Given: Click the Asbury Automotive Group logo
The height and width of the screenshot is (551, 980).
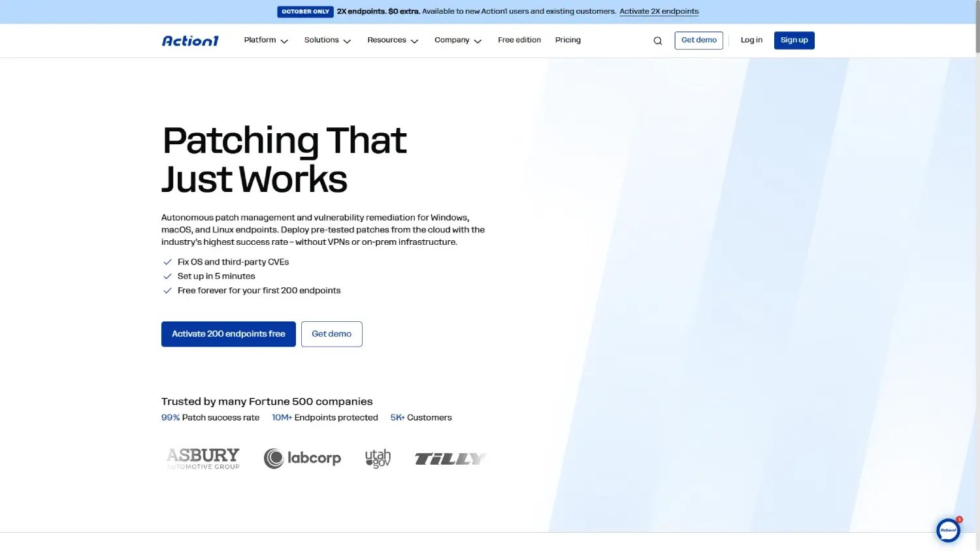Looking at the screenshot, I should [203, 458].
